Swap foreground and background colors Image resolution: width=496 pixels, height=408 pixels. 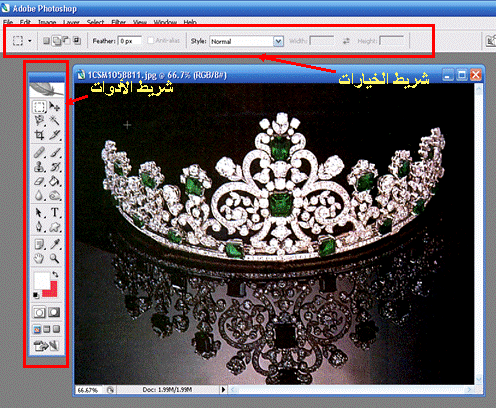55,275
